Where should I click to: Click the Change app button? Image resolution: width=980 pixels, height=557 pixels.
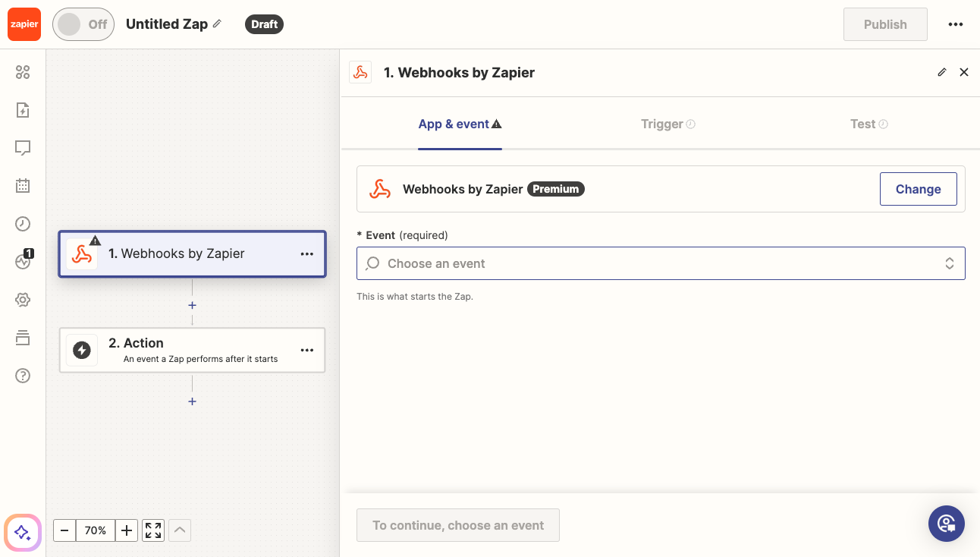(918, 189)
